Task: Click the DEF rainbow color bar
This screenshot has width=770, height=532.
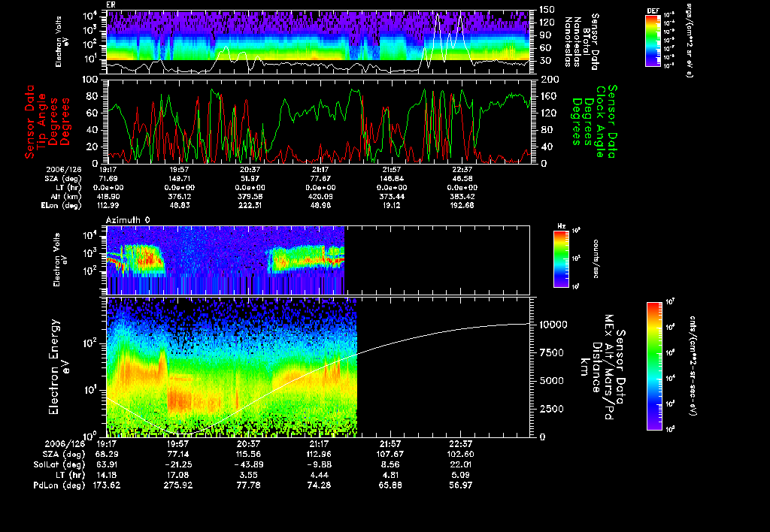Action: 653,41
